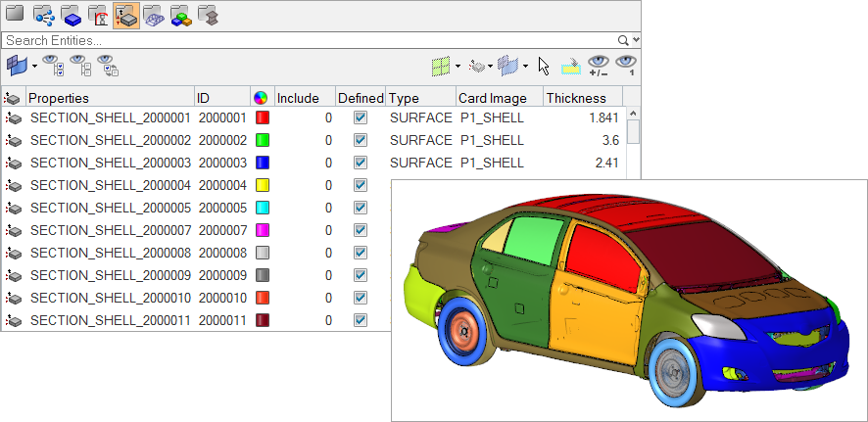The height and width of the screenshot is (422, 868).
Task: Toggle Defined checkbox for SECTION_SHELL_2000001
Action: (361, 117)
